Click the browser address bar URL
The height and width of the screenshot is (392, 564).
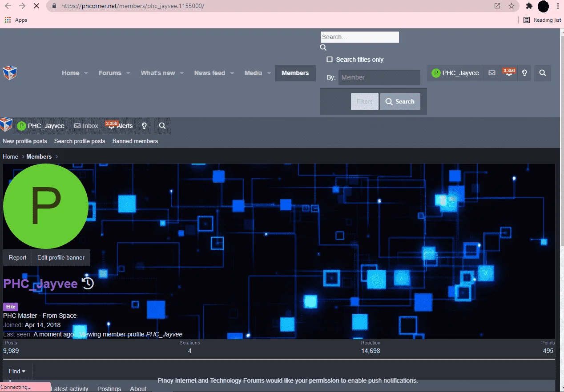pyautogui.click(x=133, y=6)
